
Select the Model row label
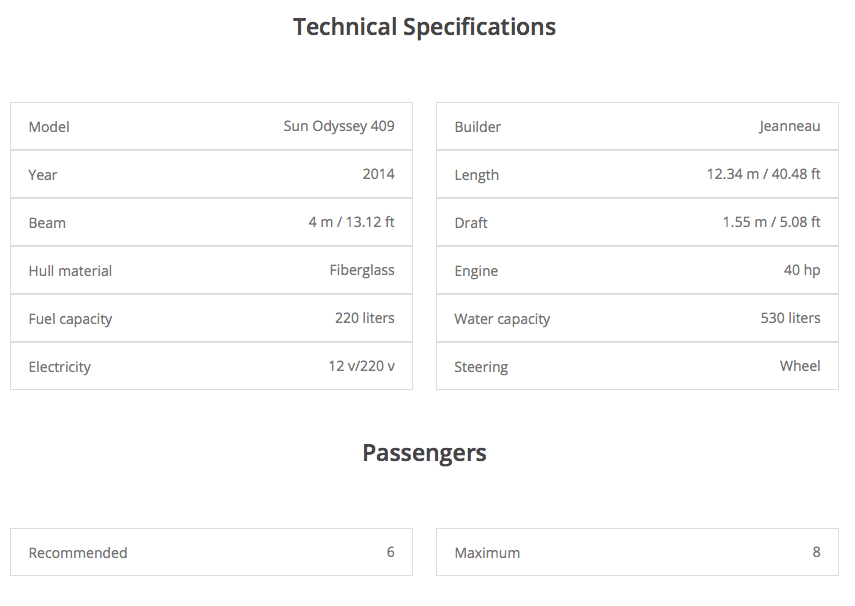49,127
